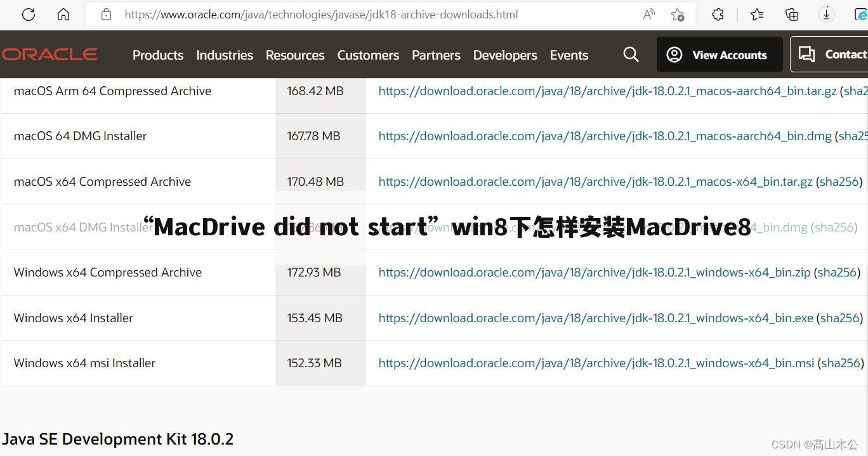This screenshot has width=868, height=456.
Task: Refresh the page with the reload icon
Action: pyautogui.click(x=29, y=14)
